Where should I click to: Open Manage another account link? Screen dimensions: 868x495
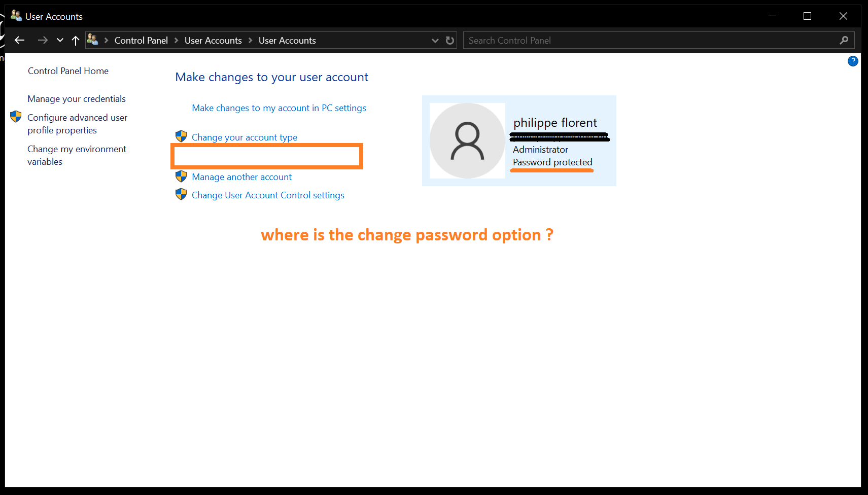click(241, 177)
